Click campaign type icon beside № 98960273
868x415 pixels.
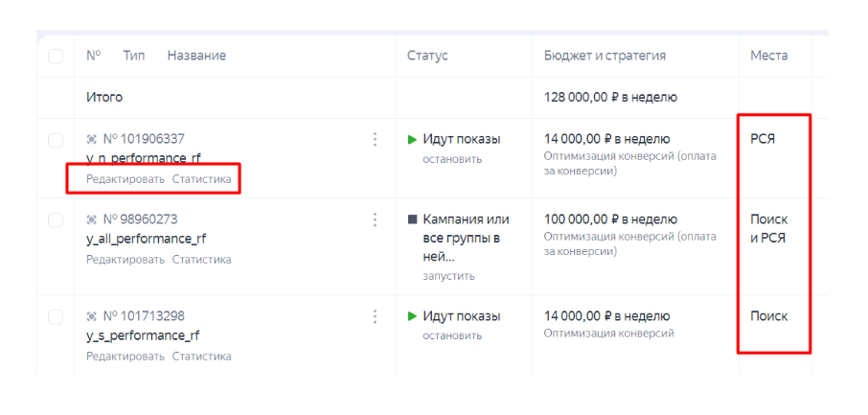[x=92, y=219]
